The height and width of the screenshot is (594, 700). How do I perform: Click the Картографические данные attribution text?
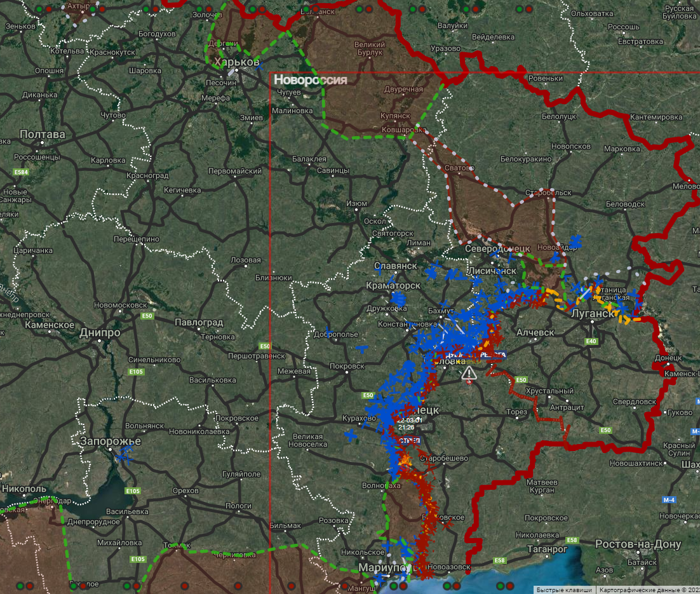click(649, 590)
